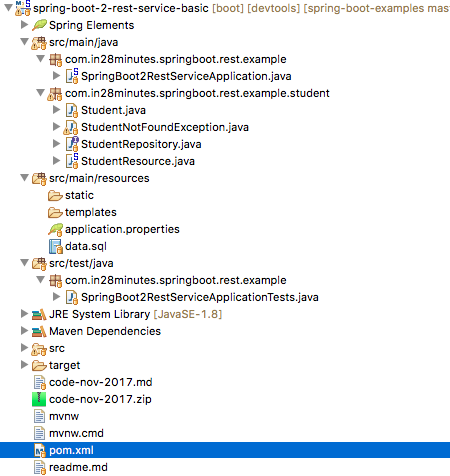Click the spring-boot-2-rest-service-basic project icon

tap(23, 8)
